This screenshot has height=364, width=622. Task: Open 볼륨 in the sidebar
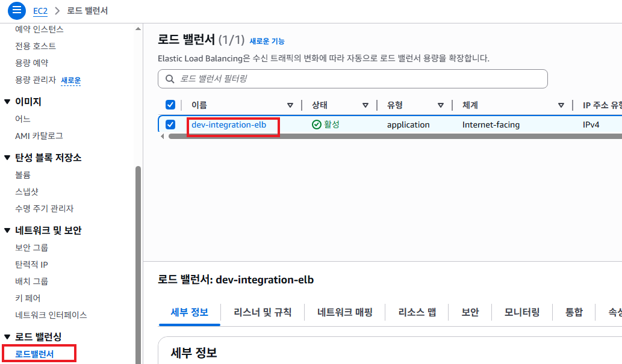(23, 175)
